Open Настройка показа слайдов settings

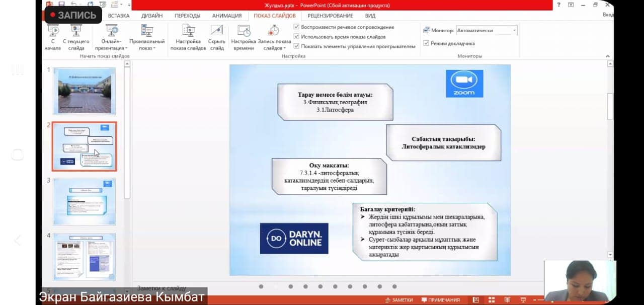pyautogui.click(x=188, y=37)
